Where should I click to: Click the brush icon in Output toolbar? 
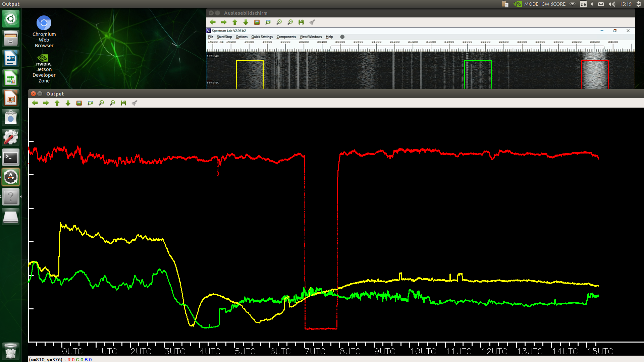click(x=135, y=103)
